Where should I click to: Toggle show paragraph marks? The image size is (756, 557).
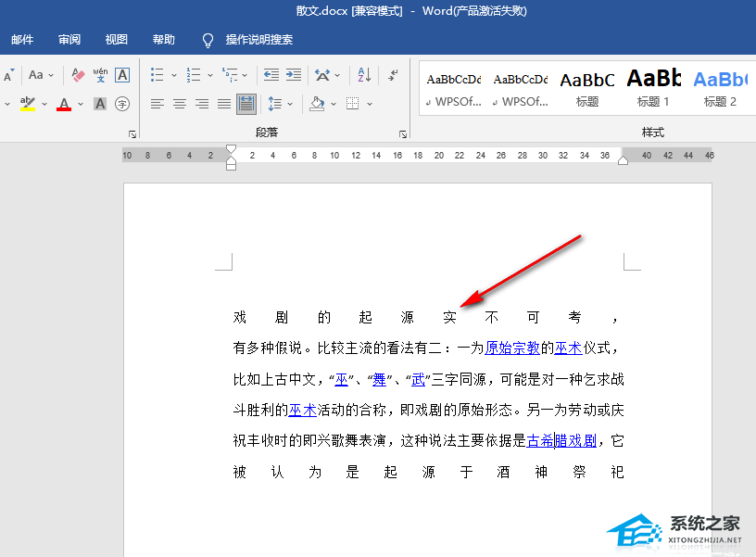pyautogui.click(x=393, y=75)
